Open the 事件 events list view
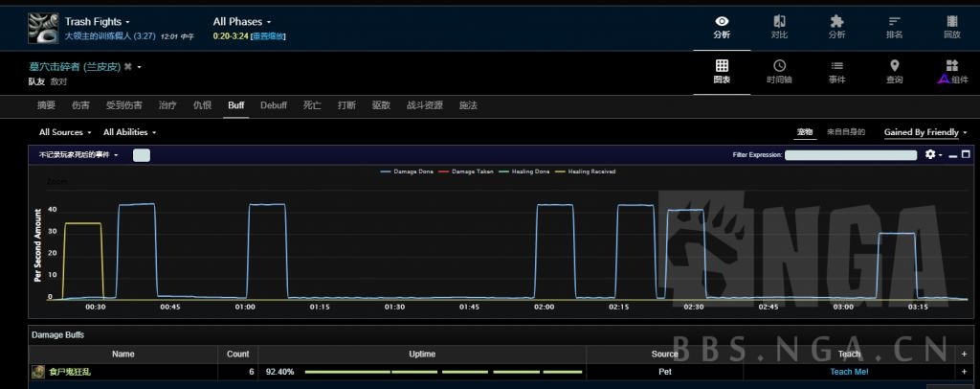Screen dimensions: 980x389 pyautogui.click(x=836, y=72)
